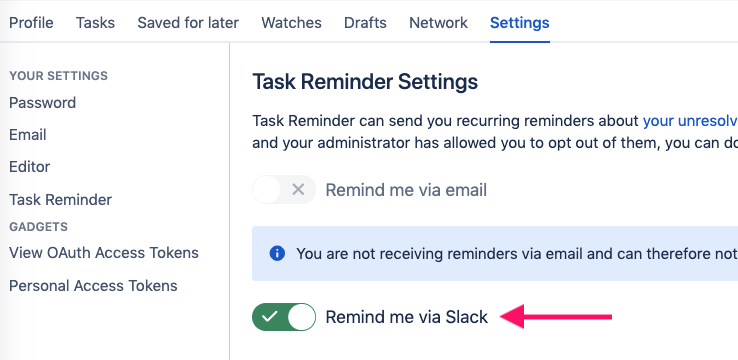Open Personal Access Tokens page
The height and width of the screenshot is (360, 738).
click(93, 286)
